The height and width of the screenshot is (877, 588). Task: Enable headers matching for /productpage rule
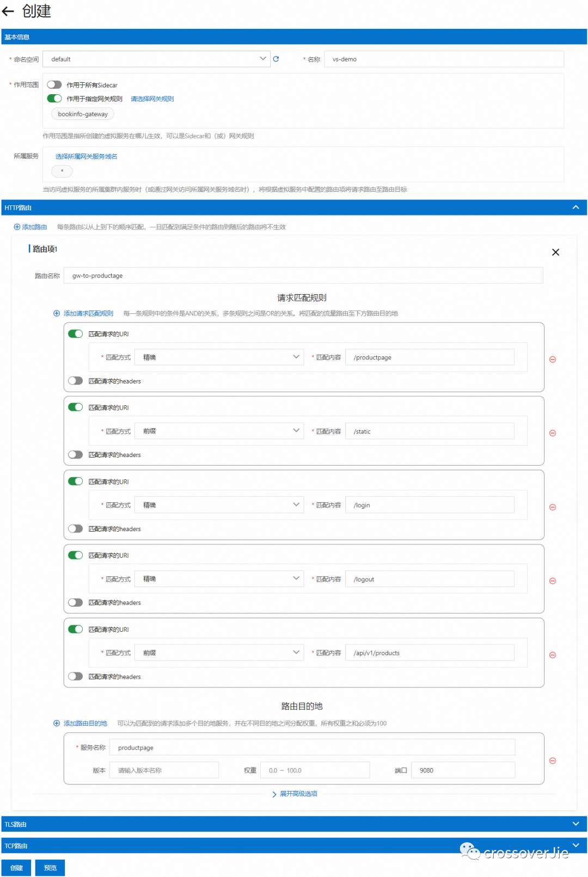[76, 381]
